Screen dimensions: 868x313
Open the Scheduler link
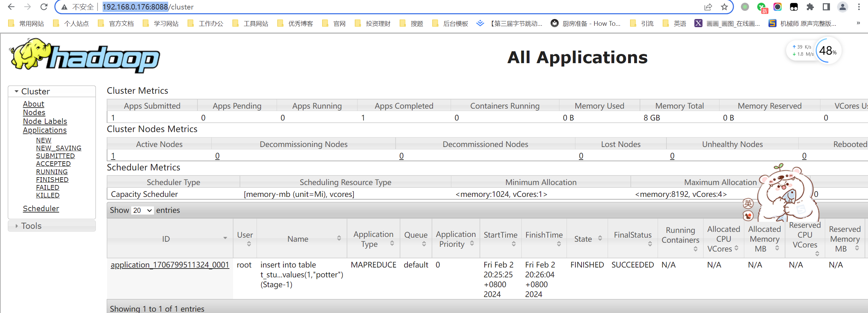[x=41, y=208]
